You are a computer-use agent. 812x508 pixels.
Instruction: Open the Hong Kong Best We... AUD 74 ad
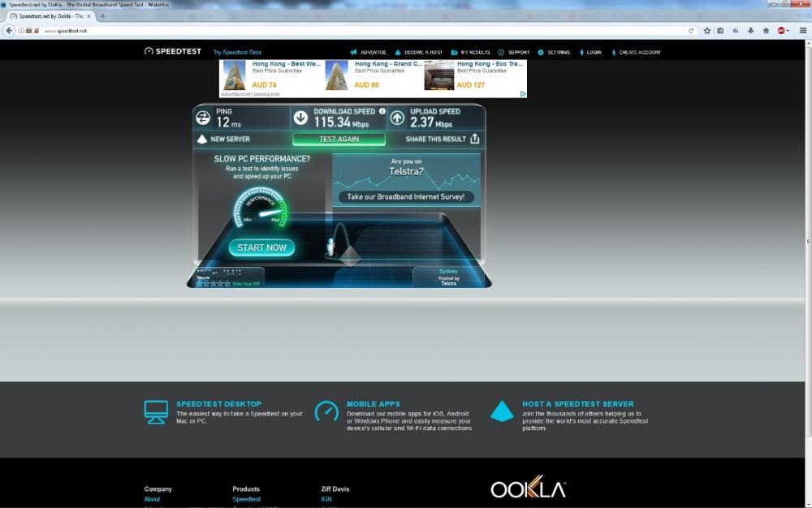point(272,75)
